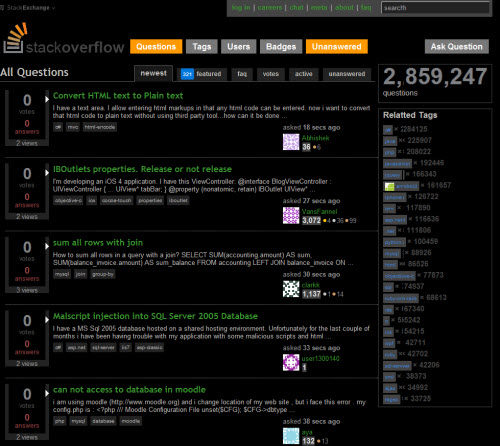Click the iboutlet tag on IBOutlets question
The height and width of the screenshot is (446, 500).
click(x=178, y=200)
